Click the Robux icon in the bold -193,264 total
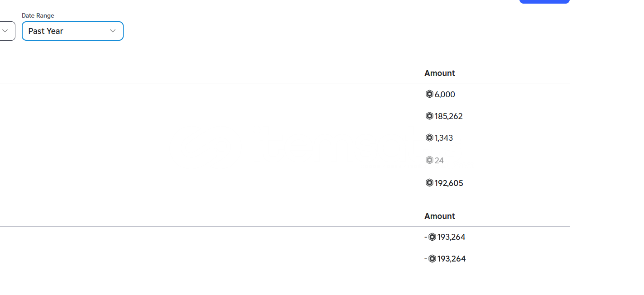This screenshot has height=295, width=644. click(432, 258)
